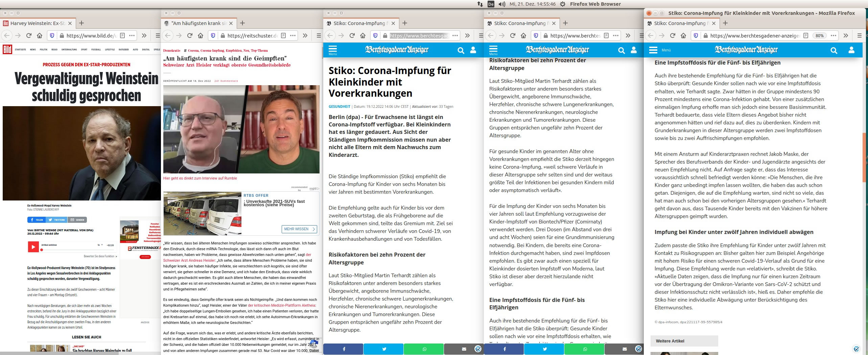Open the Weinstein courtroom photo on Bild

(x=82, y=153)
